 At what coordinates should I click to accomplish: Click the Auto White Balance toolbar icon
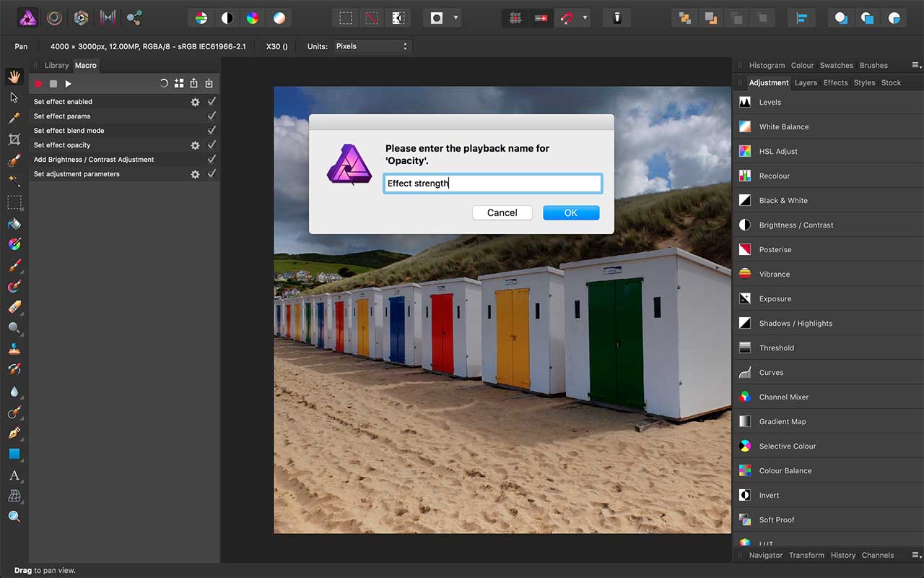[279, 17]
